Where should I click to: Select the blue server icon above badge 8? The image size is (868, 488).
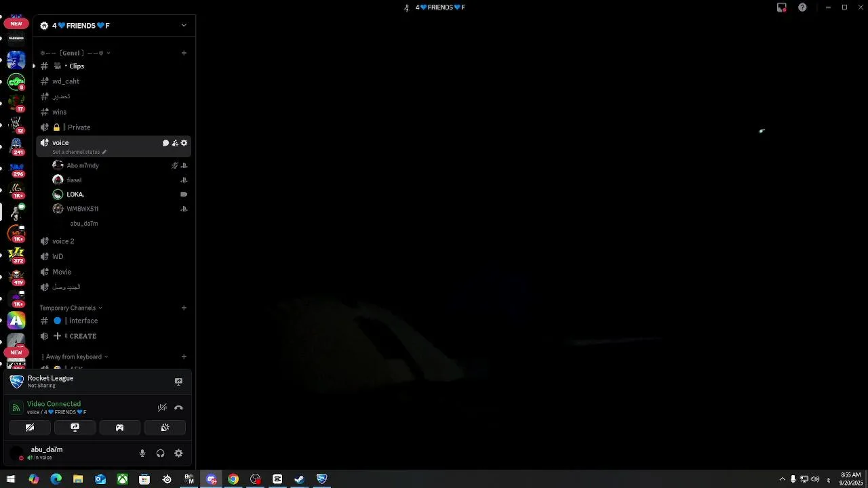tap(16, 60)
